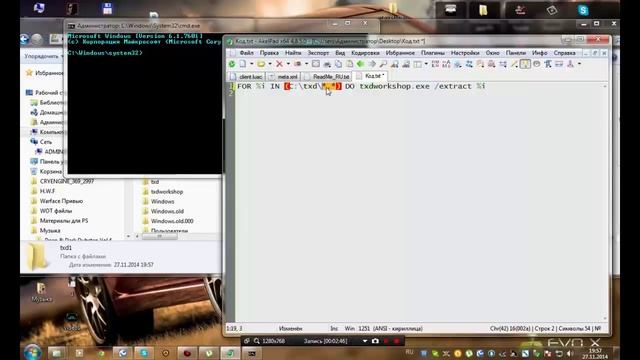Click the print icon in AkelPad toolbar

click(327, 64)
